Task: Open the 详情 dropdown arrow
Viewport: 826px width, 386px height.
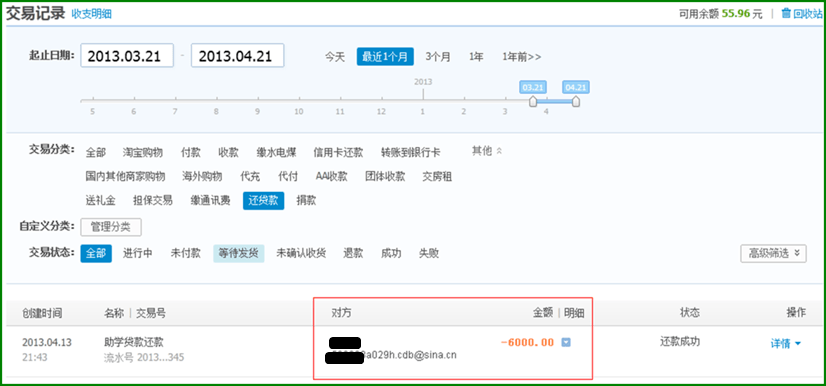Action: pos(798,344)
